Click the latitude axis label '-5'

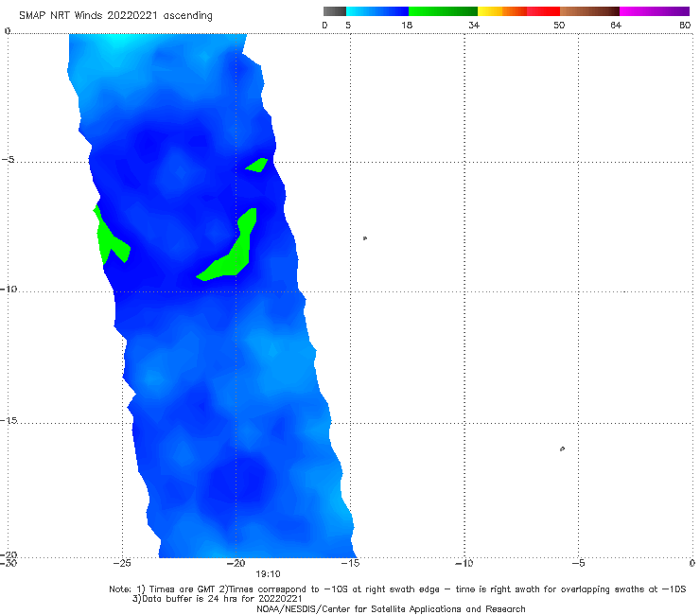click(8, 160)
